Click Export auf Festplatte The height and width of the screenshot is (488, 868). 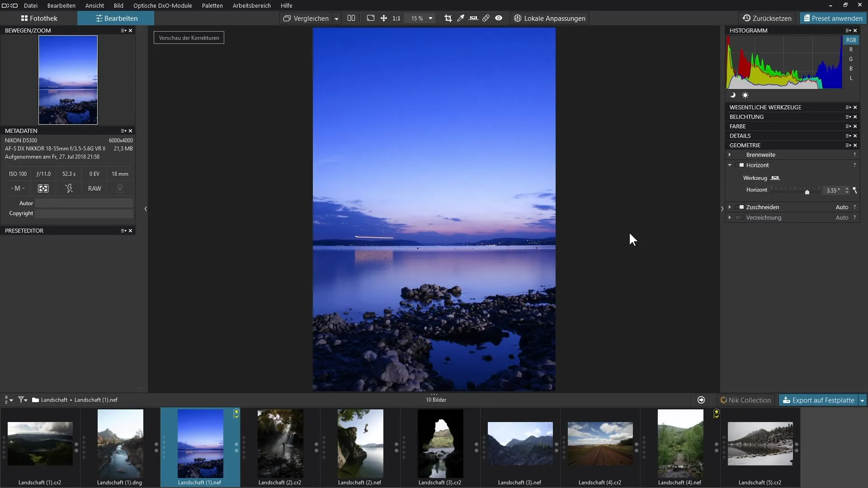tap(818, 400)
